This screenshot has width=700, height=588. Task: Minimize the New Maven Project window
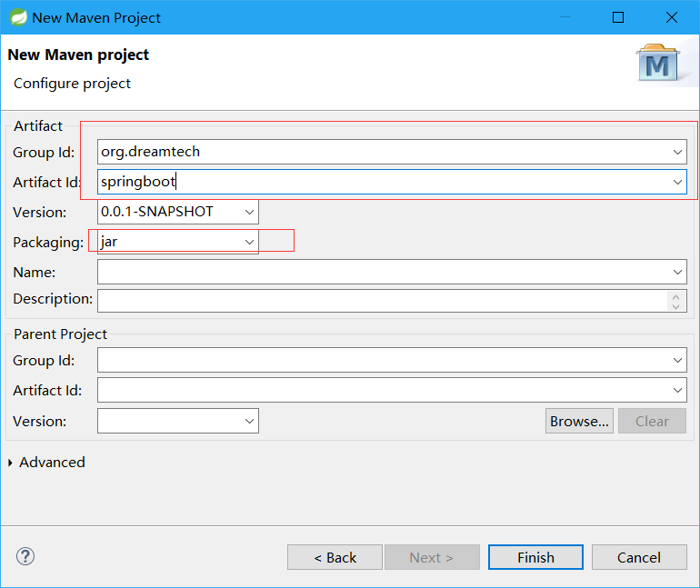[x=565, y=17]
